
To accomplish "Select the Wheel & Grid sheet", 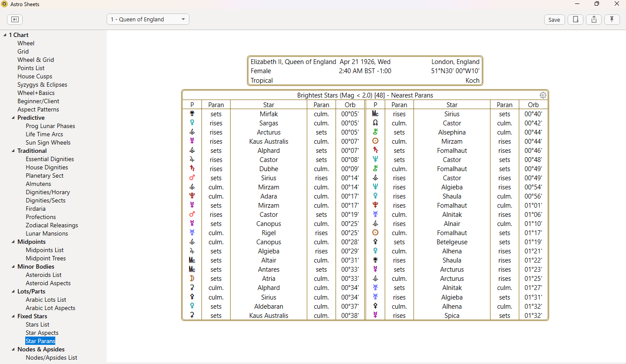I will (x=36, y=60).
